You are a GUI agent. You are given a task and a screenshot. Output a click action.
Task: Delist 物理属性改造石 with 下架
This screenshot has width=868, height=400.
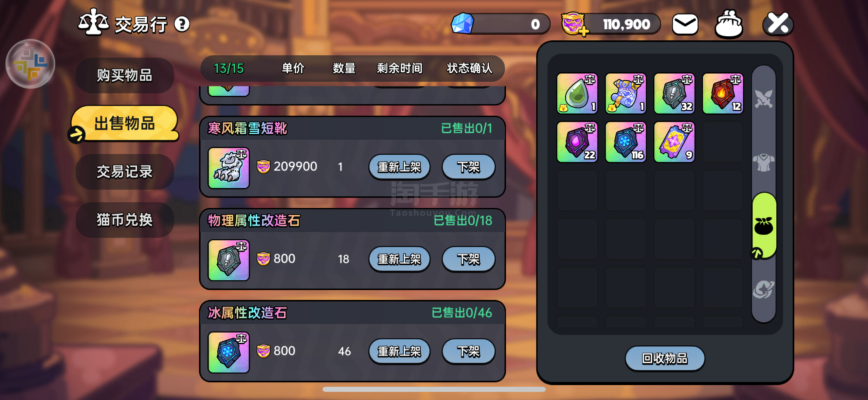pos(468,259)
